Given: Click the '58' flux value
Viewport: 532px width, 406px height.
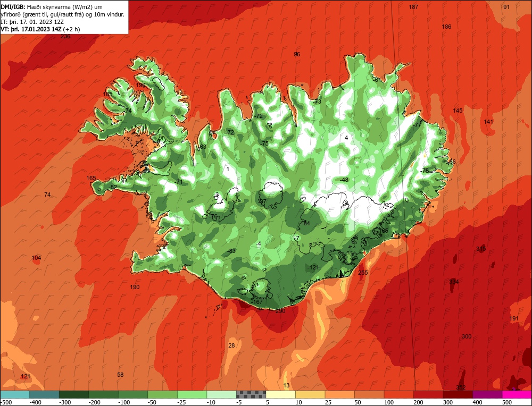Looking at the screenshot, I should tap(120, 375).
